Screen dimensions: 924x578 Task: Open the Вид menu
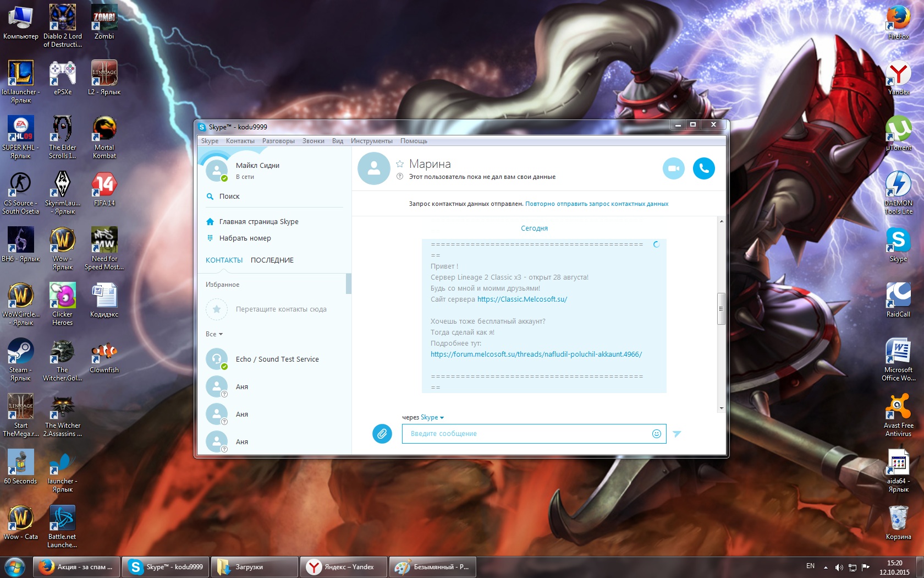[338, 141]
